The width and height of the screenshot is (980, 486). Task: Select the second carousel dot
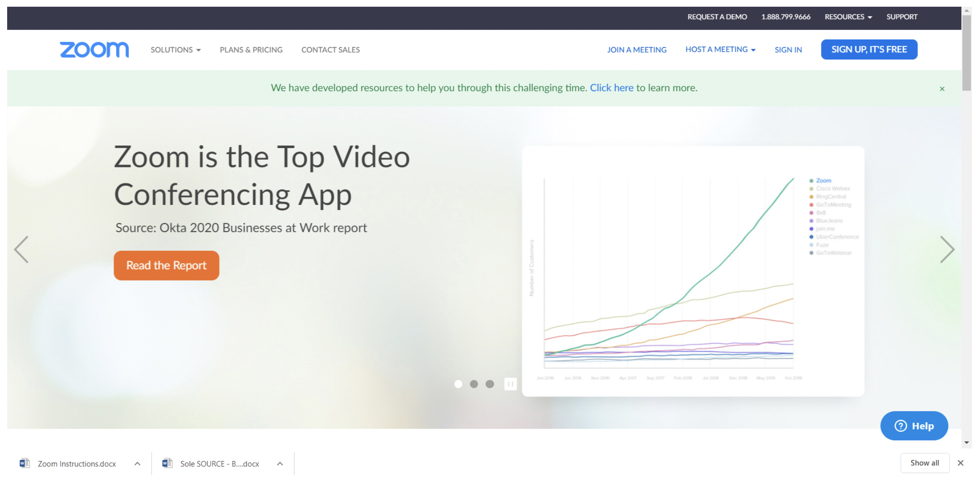click(x=474, y=384)
